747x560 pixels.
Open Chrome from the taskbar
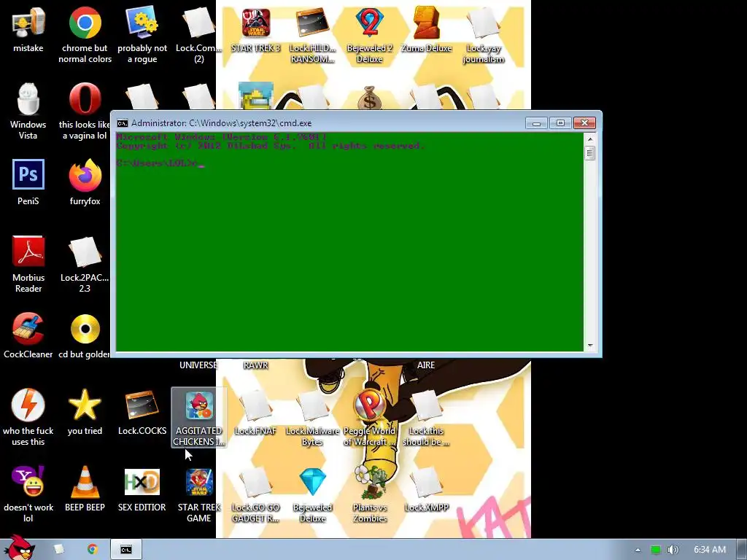[x=92, y=549]
